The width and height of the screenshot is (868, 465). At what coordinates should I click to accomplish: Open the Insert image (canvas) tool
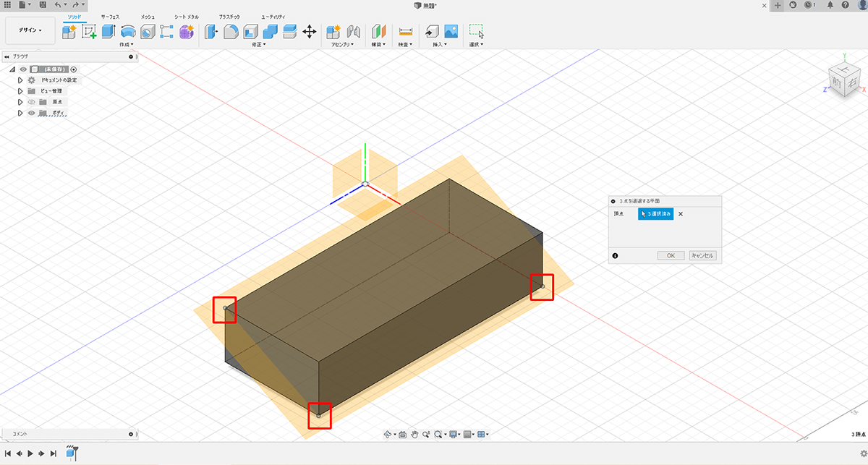451,31
